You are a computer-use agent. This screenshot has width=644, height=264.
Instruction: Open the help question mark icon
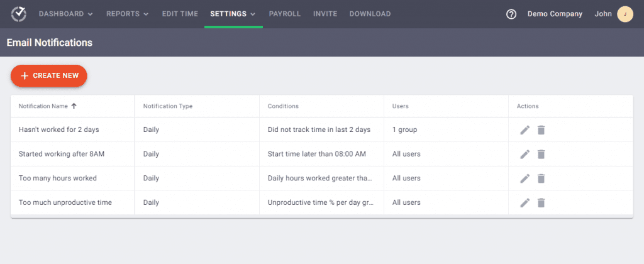[x=511, y=14]
